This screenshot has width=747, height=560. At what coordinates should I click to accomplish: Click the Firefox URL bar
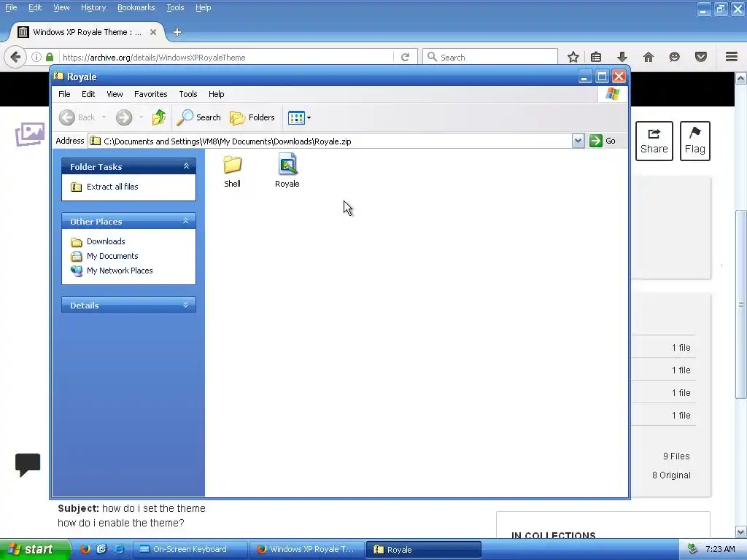(226, 58)
